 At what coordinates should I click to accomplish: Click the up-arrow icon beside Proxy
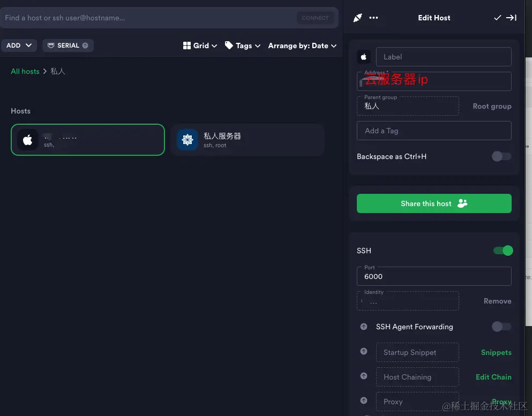(x=363, y=401)
